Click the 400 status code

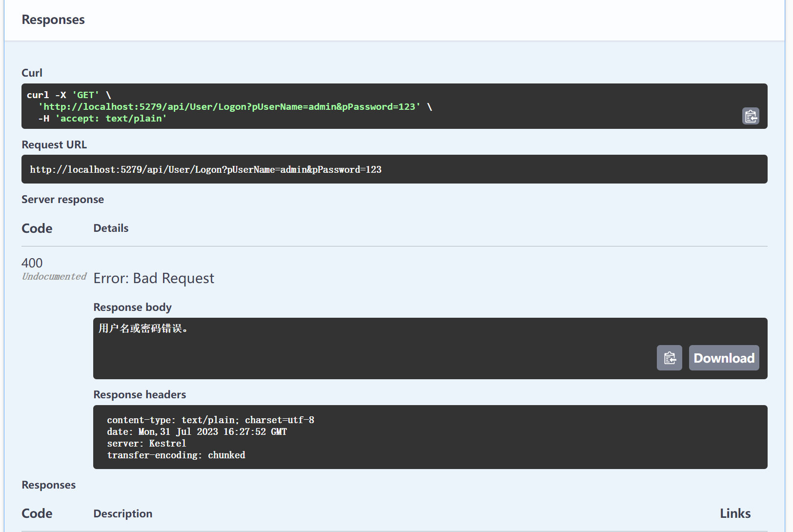click(32, 263)
